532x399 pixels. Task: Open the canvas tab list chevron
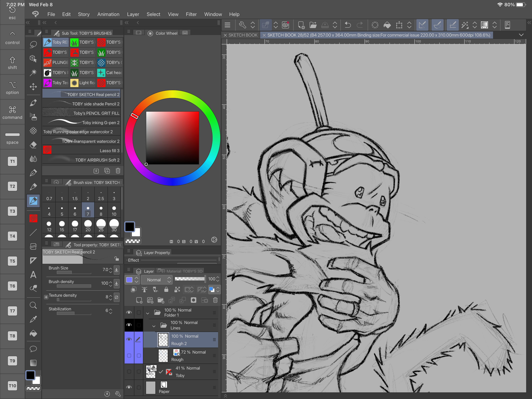(521, 35)
